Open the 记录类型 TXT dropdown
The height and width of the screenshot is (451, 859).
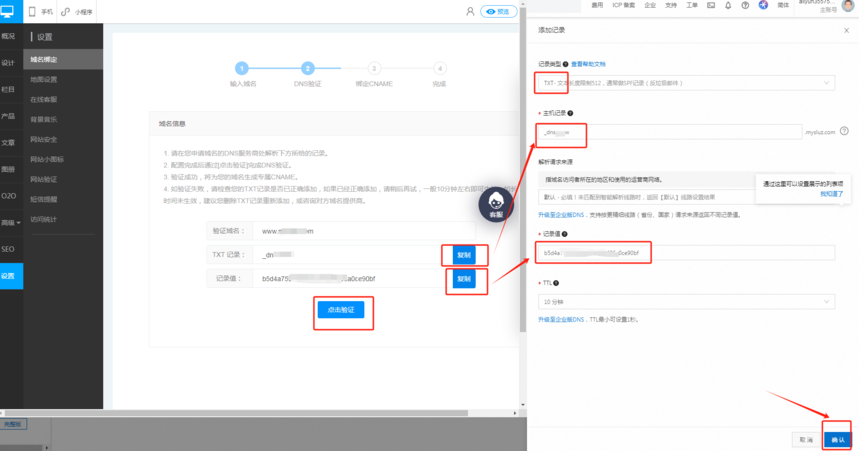tap(686, 83)
